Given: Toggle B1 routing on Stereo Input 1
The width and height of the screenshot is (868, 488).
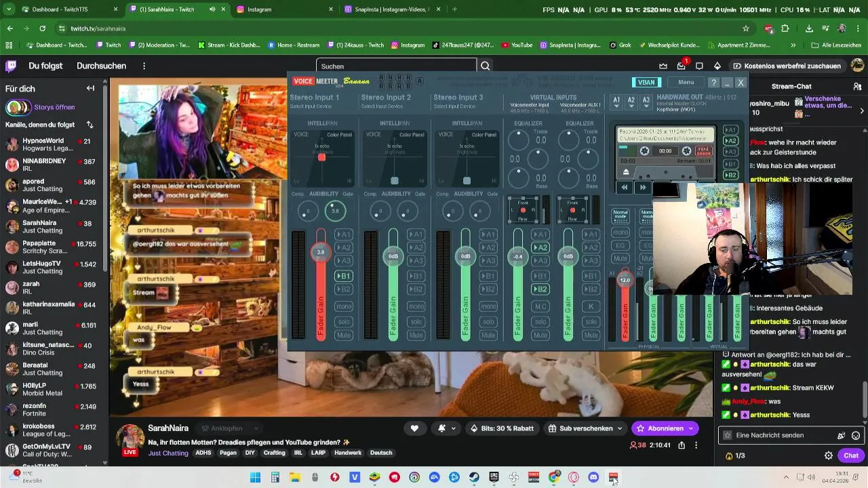Looking at the screenshot, I should click(344, 276).
